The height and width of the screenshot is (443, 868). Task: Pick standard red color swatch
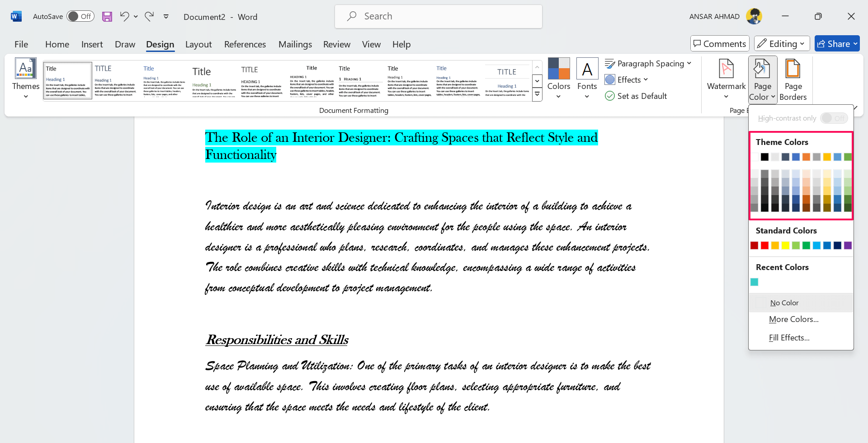(764, 245)
